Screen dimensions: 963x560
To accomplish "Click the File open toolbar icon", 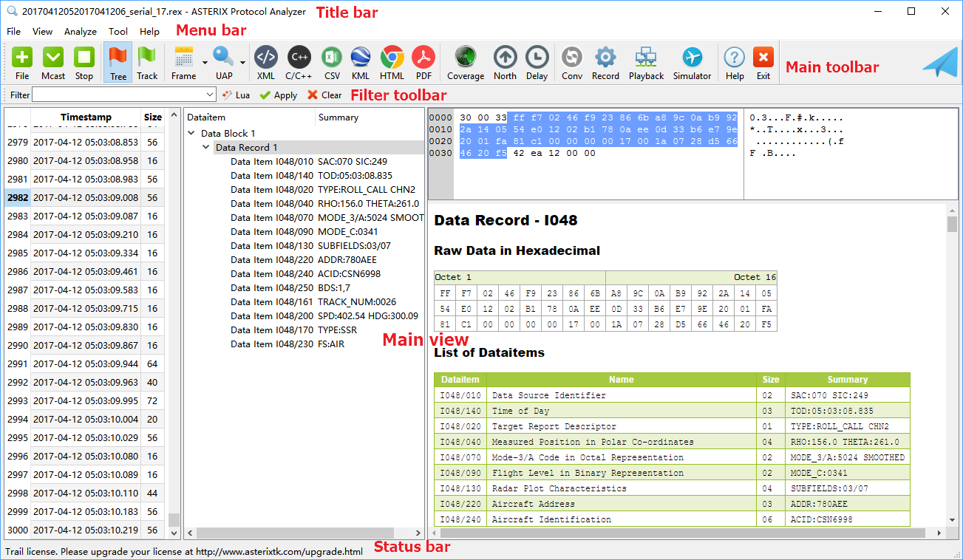I will pyautogui.click(x=22, y=63).
